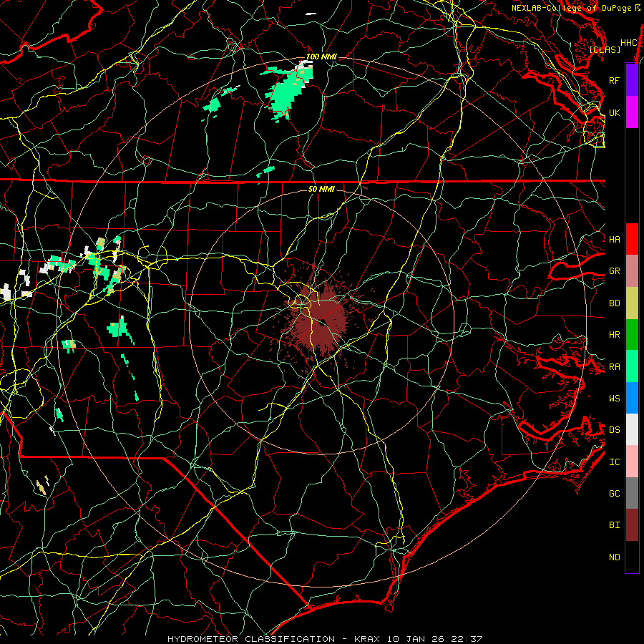This screenshot has width=644, height=644.
Task: Click the 100 NMI range ring label
Action: [321, 57]
